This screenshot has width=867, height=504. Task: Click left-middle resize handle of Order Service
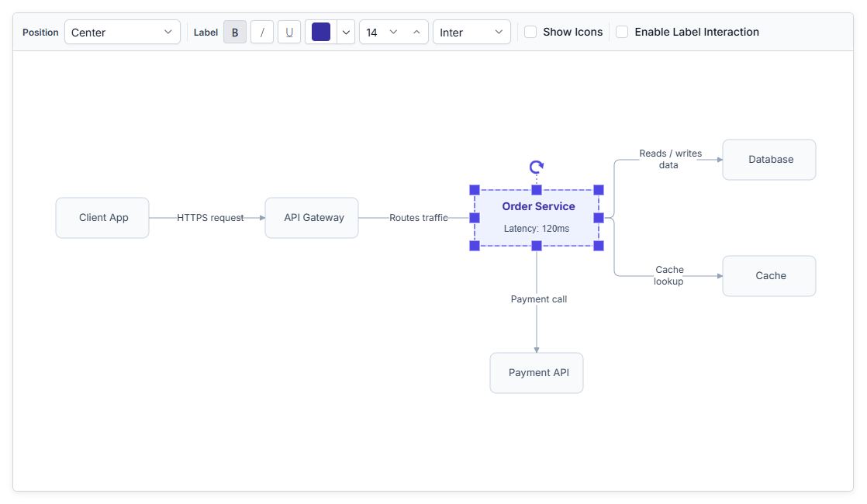(475, 218)
